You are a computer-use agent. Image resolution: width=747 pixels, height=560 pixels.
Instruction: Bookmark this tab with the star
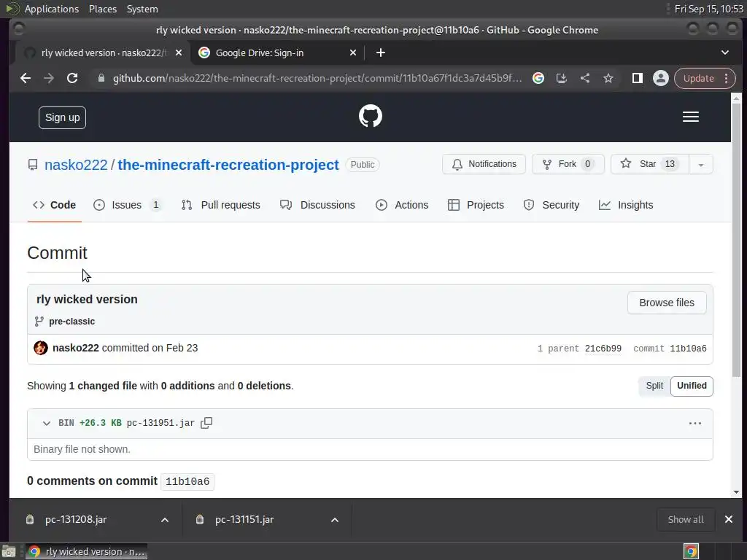pyautogui.click(x=608, y=78)
